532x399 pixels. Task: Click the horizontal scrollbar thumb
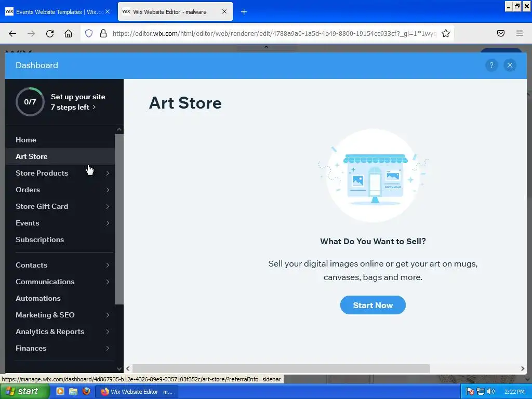click(x=281, y=368)
